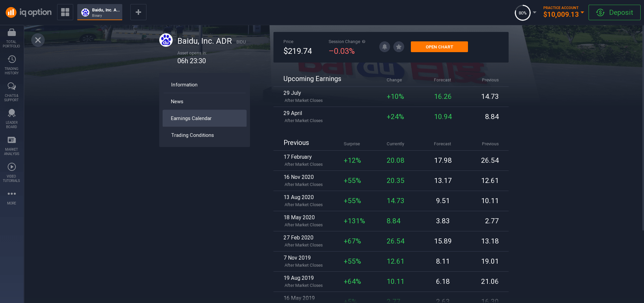Image resolution: width=644 pixels, height=303 pixels.
Task: Click the 20.35 currently value
Action: 395,181
